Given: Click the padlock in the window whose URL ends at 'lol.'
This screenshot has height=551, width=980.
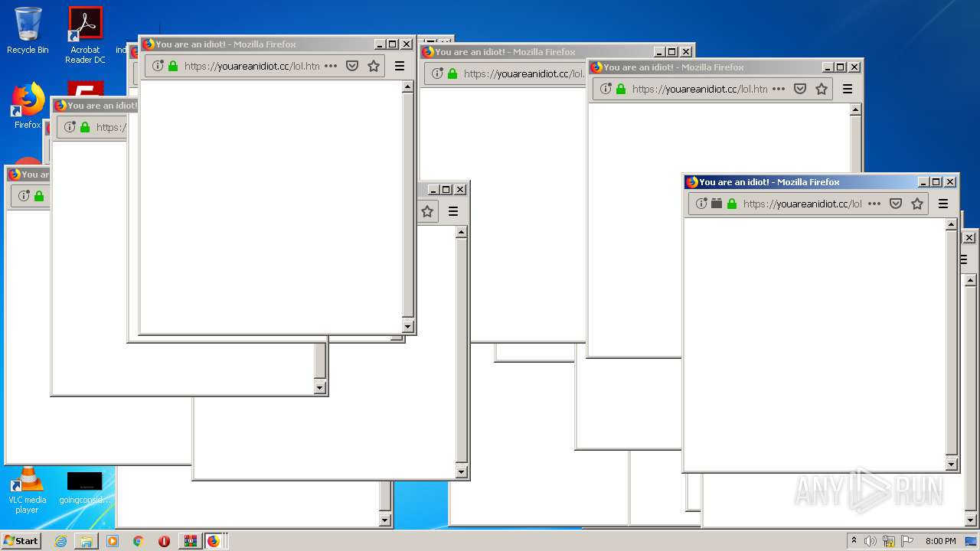Looking at the screenshot, I should pyautogui.click(x=452, y=73).
